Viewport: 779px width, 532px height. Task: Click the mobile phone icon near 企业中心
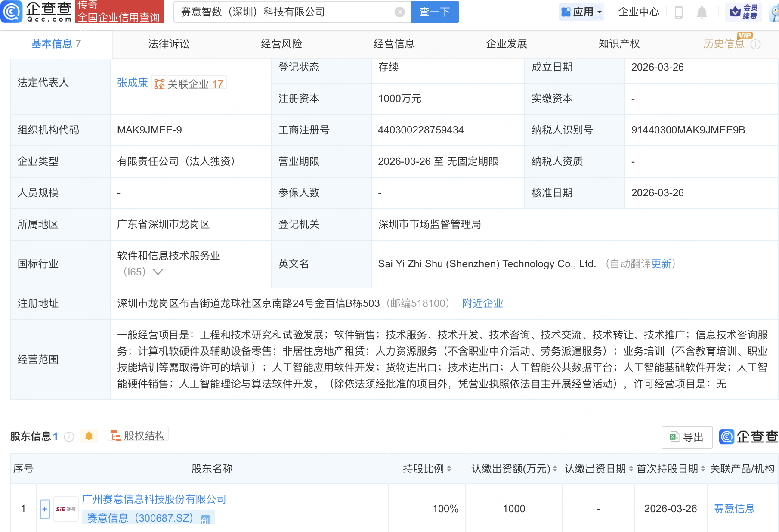(679, 12)
